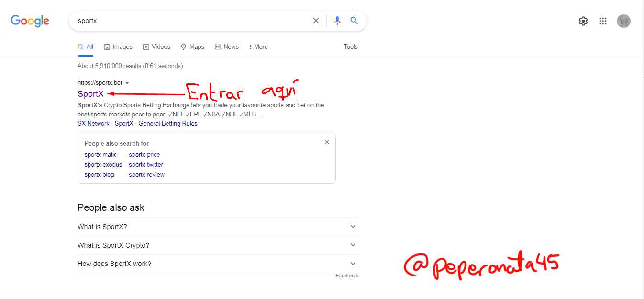The width and height of the screenshot is (644, 299).
Task: Open the More search categories menu
Action: coord(258,47)
